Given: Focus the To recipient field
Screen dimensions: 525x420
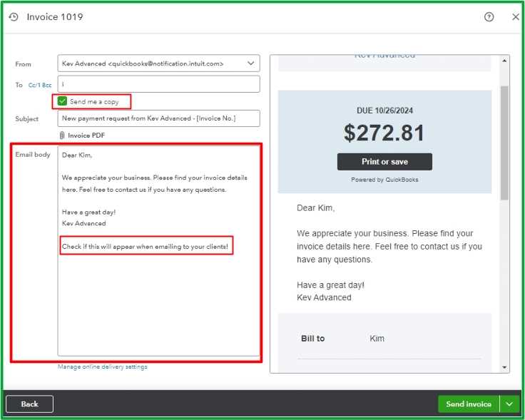Looking at the screenshot, I should (158, 84).
